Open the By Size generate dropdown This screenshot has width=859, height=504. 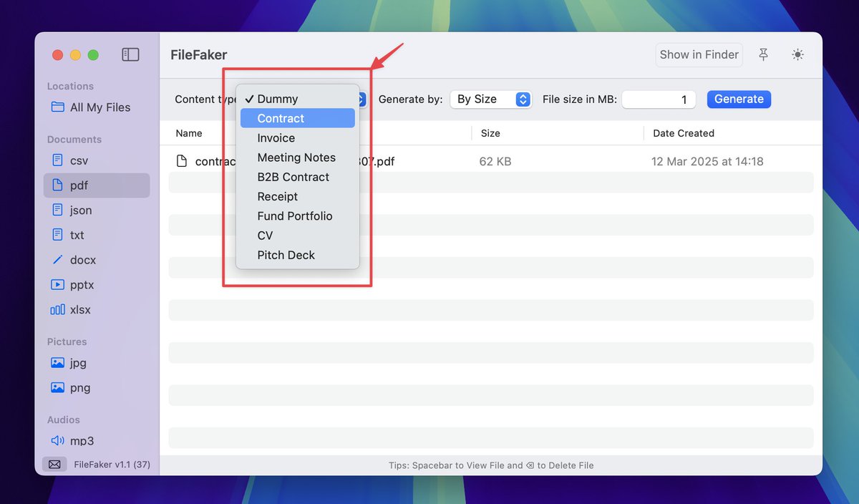[490, 100]
